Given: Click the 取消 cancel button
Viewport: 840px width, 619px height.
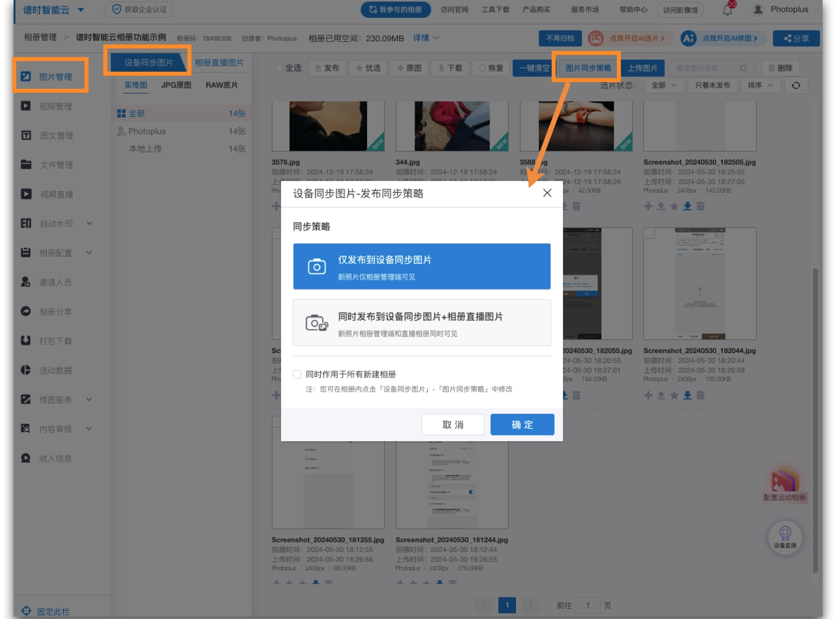Looking at the screenshot, I should (x=452, y=425).
